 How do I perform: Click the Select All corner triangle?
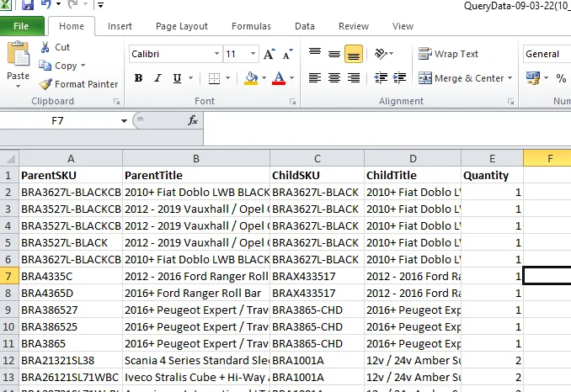(x=10, y=158)
